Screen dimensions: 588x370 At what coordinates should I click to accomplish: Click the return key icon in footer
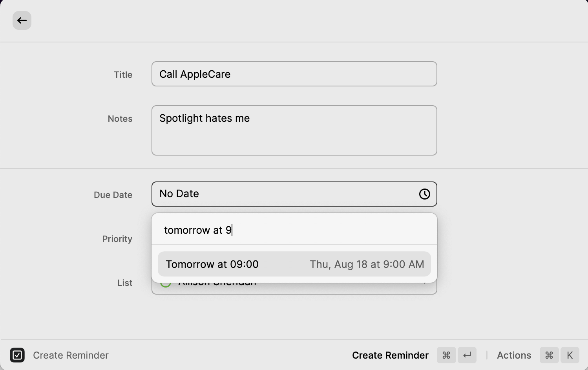467,355
